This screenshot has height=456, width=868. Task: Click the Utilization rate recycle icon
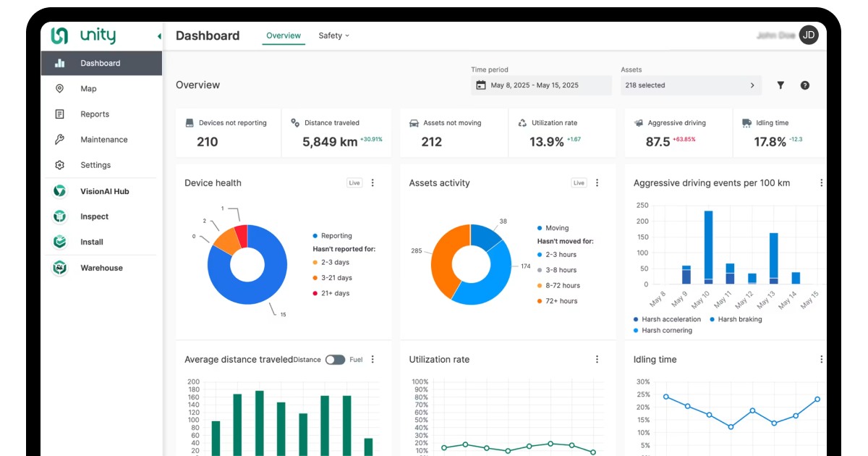pyautogui.click(x=522, y=123)
